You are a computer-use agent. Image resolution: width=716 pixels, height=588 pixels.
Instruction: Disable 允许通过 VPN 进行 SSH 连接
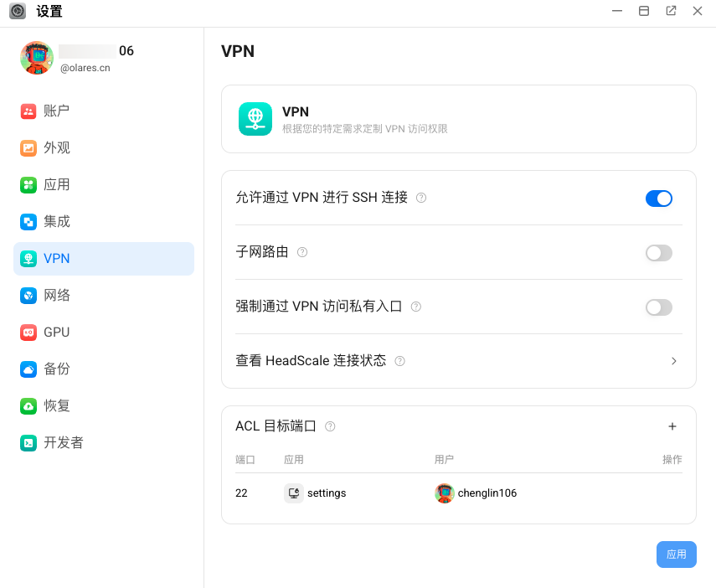point(659,199)
